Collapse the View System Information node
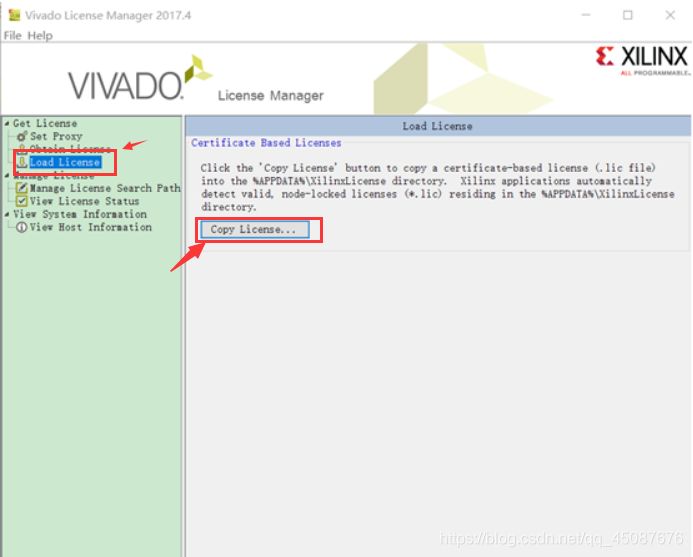The width and height of the screenshot is (693, 557). click(7, 214)
